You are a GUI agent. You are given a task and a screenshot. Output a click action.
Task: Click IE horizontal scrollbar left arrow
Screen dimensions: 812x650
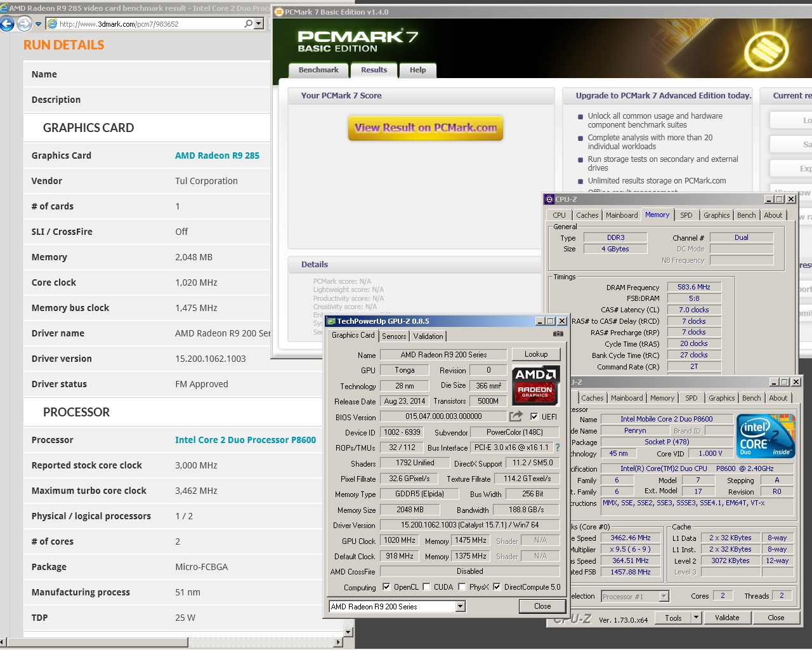[x=4, y=642]
